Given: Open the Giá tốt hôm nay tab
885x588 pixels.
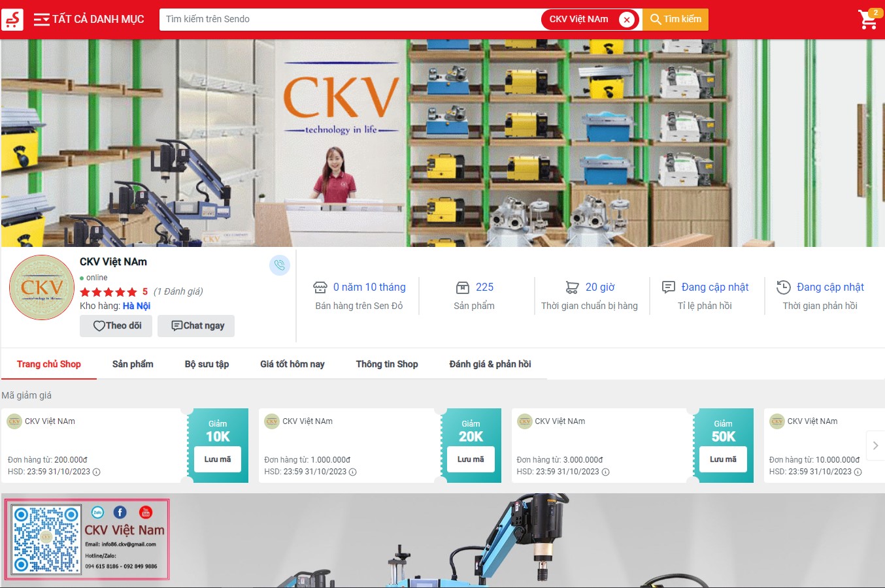Looking at the screenshot, I should click(x=292, y=364).
